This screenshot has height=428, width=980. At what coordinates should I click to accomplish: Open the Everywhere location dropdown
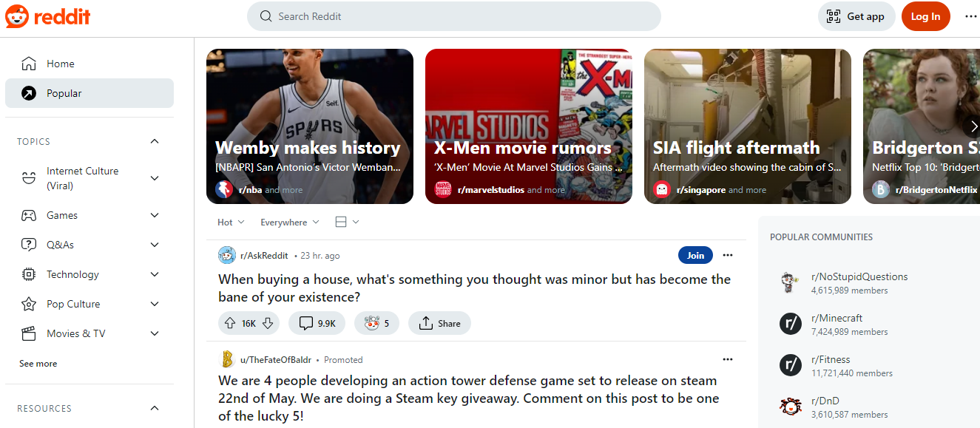[289, 222]
